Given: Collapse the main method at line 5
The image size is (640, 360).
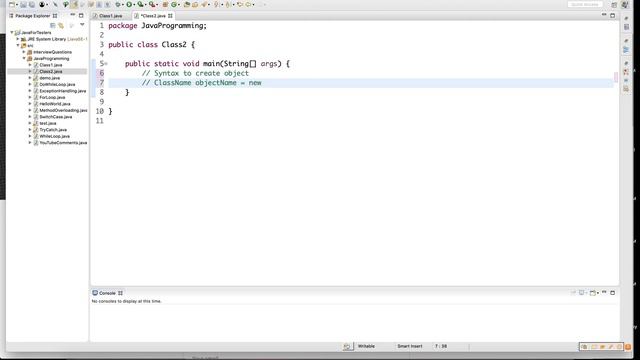Looking at the screenshot, I should 106,64.
